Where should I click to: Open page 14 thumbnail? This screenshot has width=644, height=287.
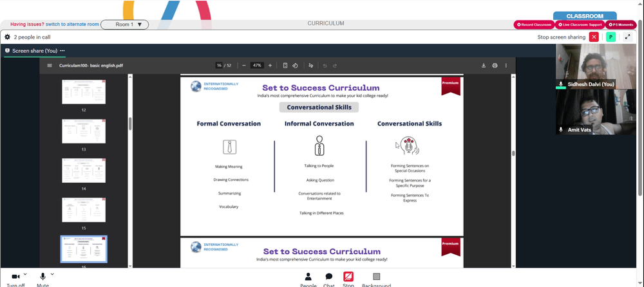tap(84, 171)
